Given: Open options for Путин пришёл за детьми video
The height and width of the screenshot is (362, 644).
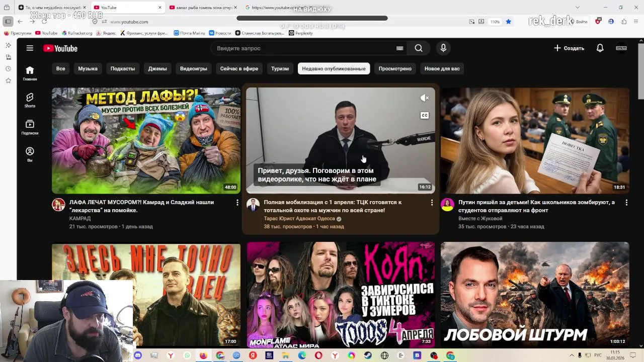Looking at the screenshot, I should 626,202.
